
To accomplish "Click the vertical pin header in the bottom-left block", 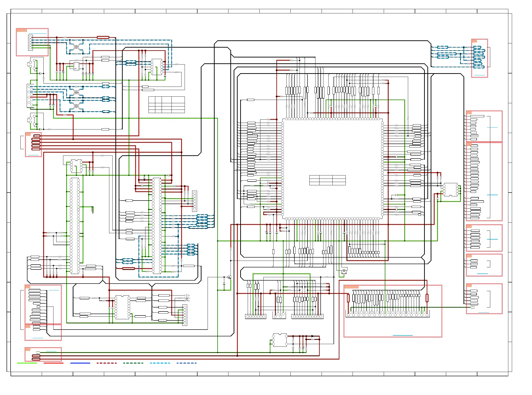I will click(x=185, y=315).
